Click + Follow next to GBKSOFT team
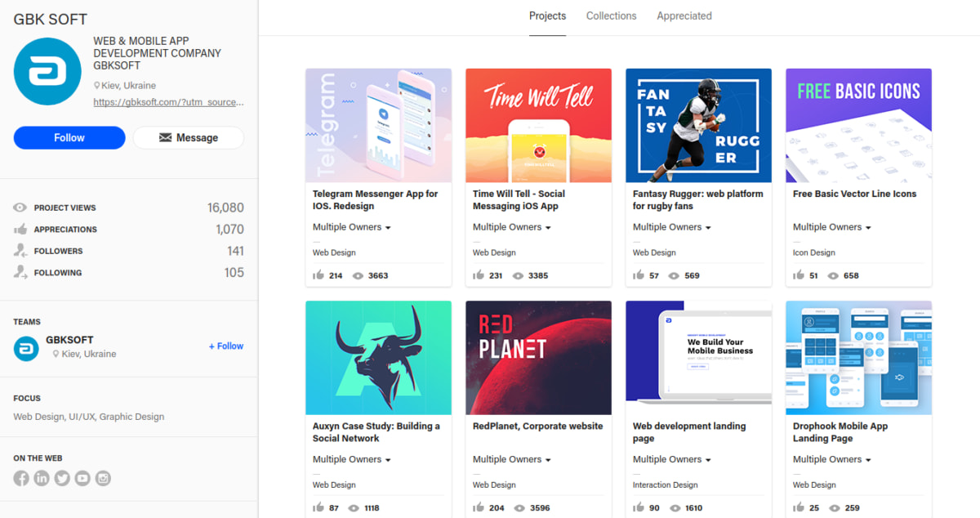The height and width of the screenshot is (518, 980). point(226,346)
